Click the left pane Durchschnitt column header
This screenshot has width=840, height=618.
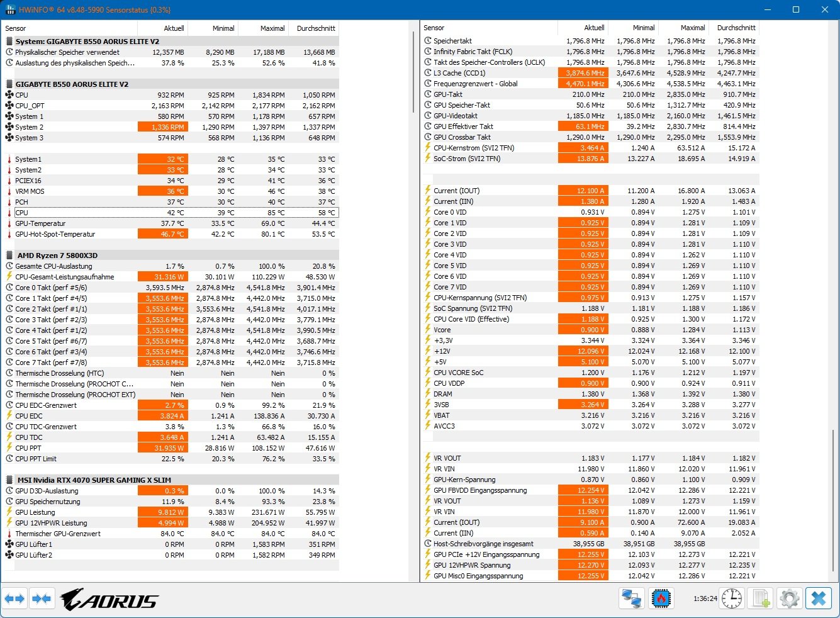pyautogui.click(x=313, y=28)
